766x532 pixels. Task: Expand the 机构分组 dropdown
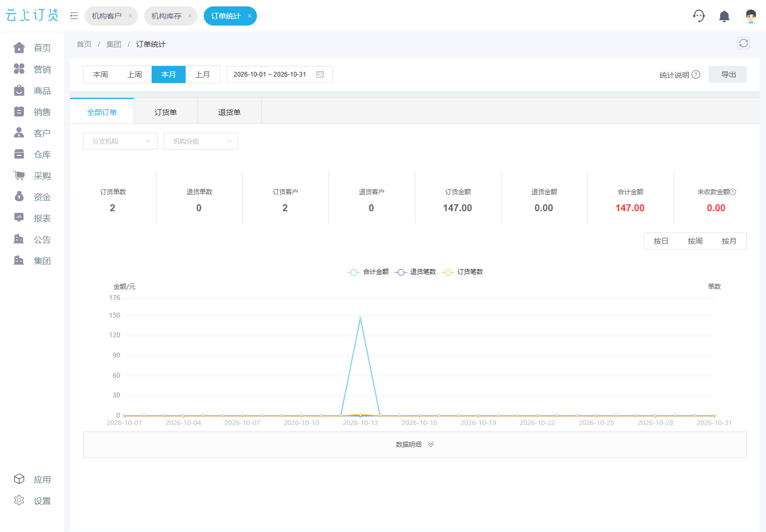pos(201,141)
